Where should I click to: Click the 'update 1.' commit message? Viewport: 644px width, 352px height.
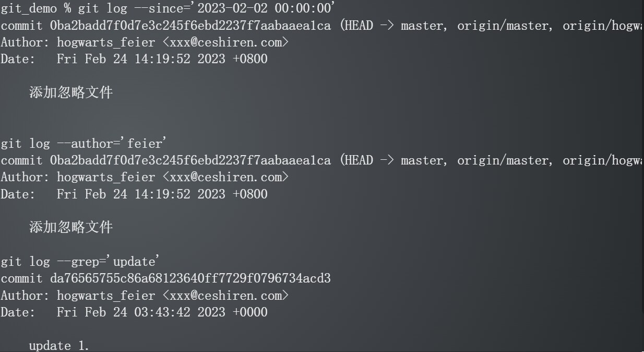click(59, 346)
